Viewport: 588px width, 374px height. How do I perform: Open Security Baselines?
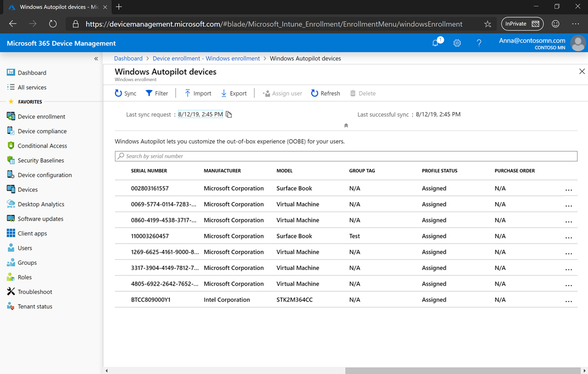pyautogui.click(x=42, y=160)
